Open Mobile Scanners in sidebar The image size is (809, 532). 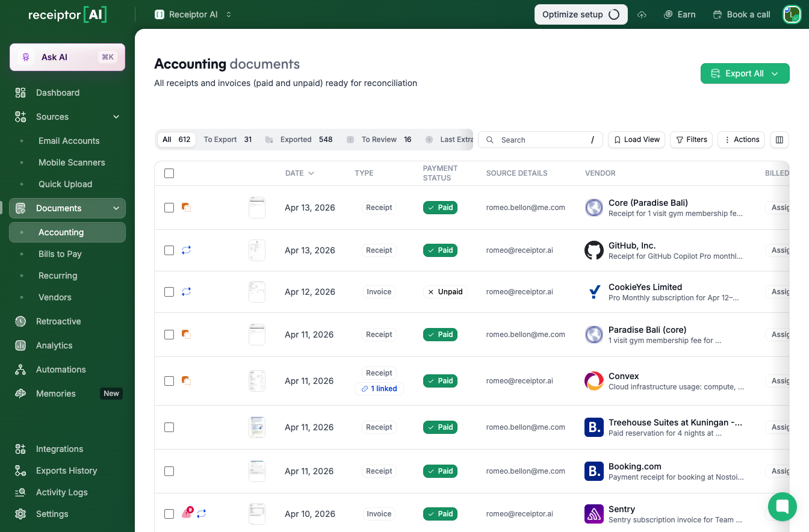click(x=72, y=162)
